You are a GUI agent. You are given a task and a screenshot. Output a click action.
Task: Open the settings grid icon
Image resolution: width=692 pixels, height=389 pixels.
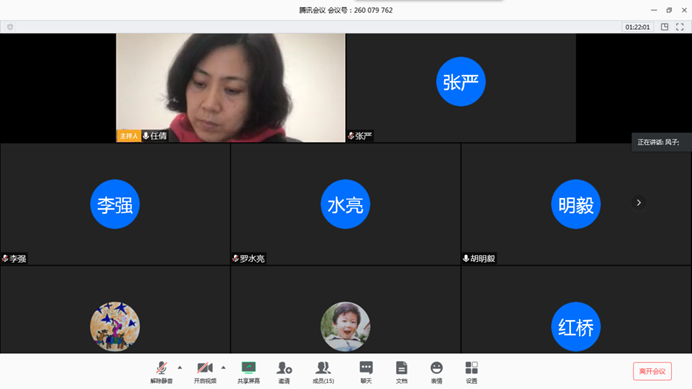(471, 372)
